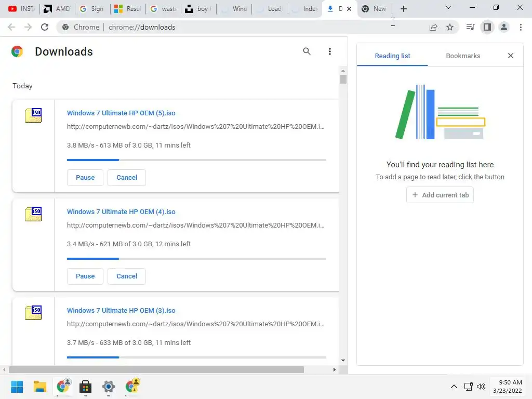Click the horizontal scrollbar right arrow
532x399 pixels.
(x=334, y=369)
